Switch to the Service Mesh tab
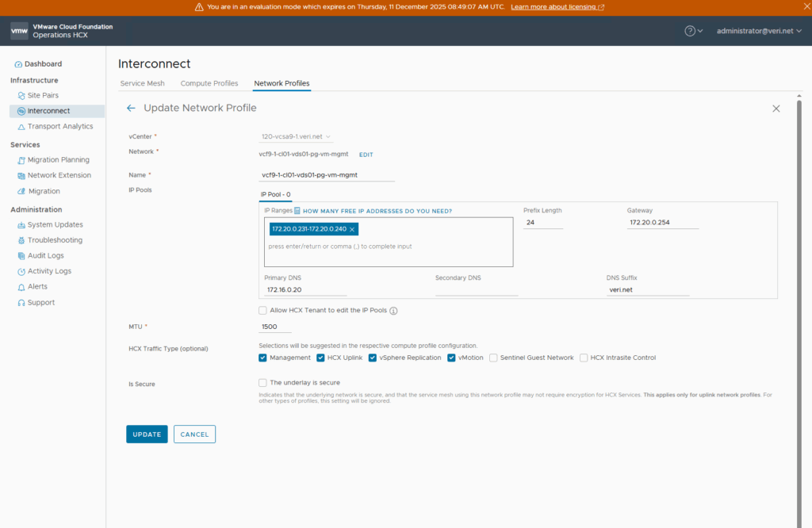The width and height of the screenshot is (812, 528). (x=142, y=83)
